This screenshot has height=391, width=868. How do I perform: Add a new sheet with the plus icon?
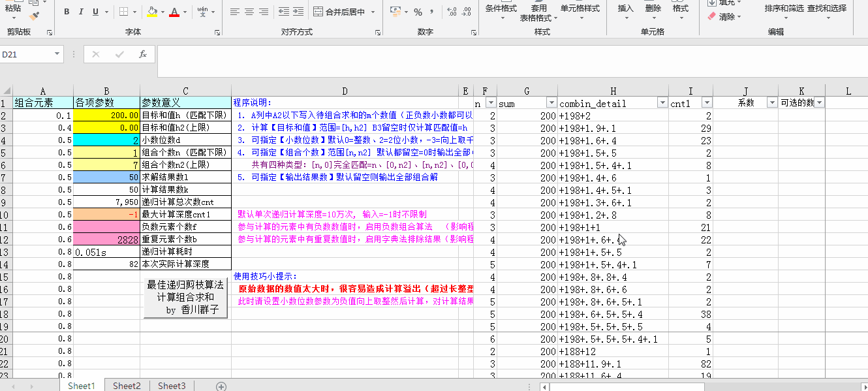click(x=221, y=386)
